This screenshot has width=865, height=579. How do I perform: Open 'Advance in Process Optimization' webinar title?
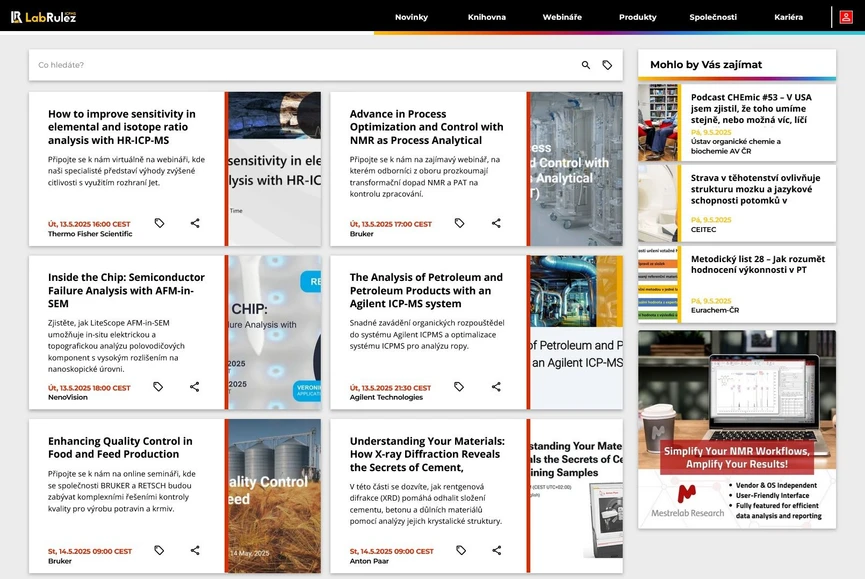426,127
